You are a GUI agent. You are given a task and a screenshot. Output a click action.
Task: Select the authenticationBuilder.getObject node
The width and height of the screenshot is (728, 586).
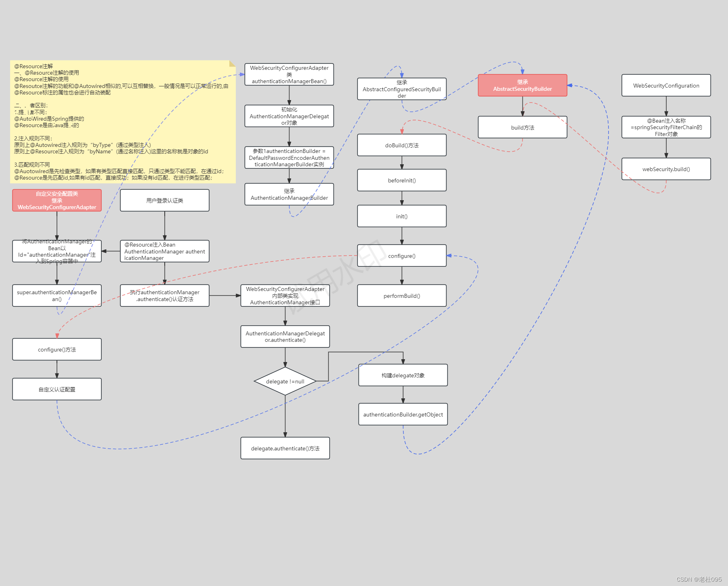click(x=403, y=414)
